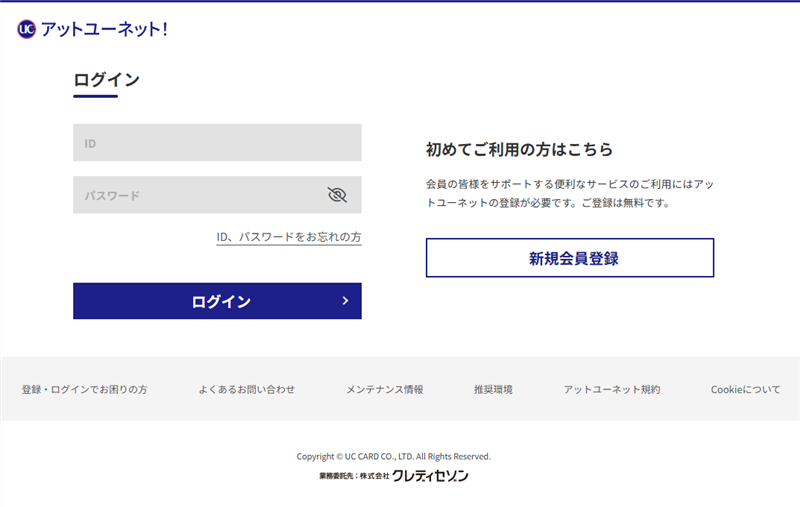
Task: Open the 推奨環境 footer link
Action: [493, 389]
